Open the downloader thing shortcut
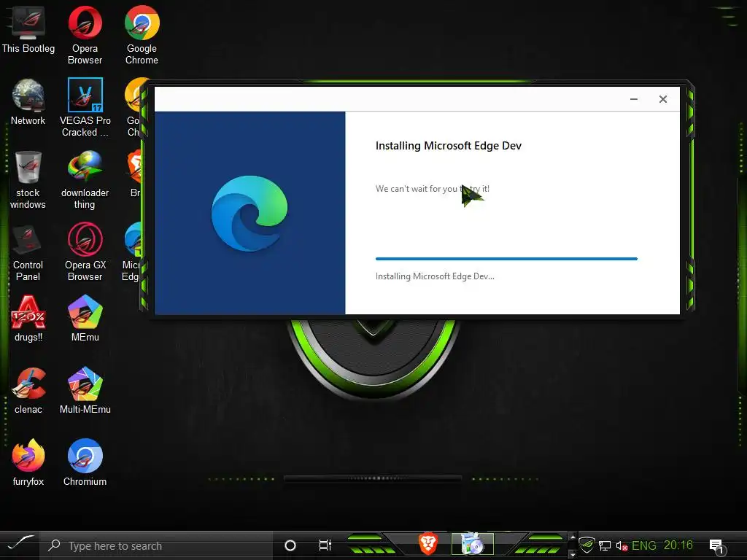Image resolution: width=747 pixels, height=560 pixels. click(85, 179)
